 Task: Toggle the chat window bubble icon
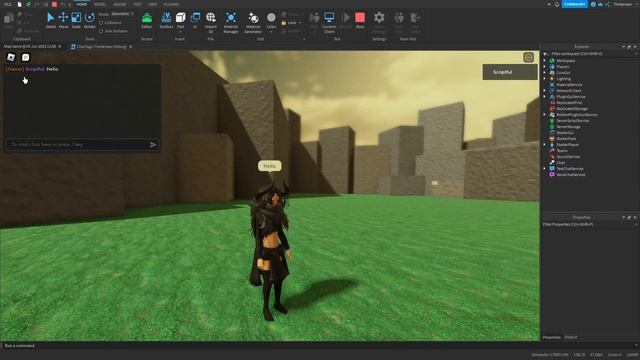[26, 58]
